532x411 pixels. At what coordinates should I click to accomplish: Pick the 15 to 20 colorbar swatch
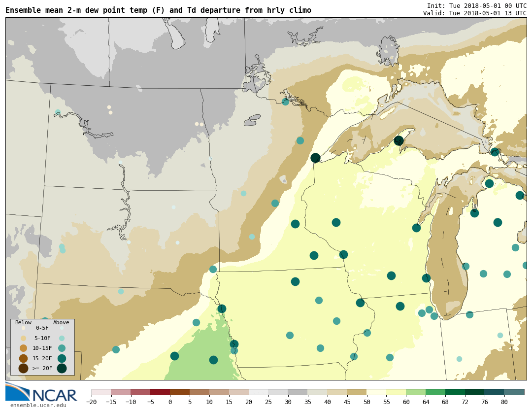pyautogui.click(x=239, y=392)
